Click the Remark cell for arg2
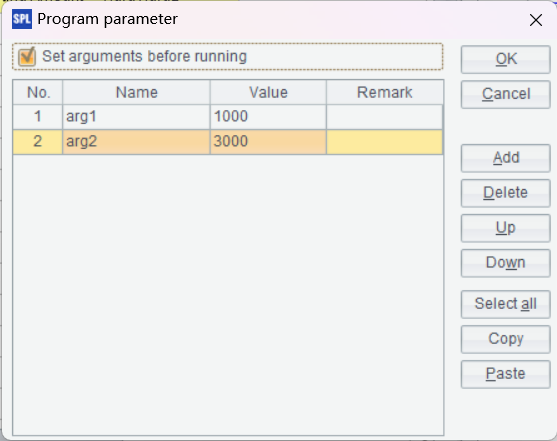This screenshot has width=557, height=441. click(384, 142)
